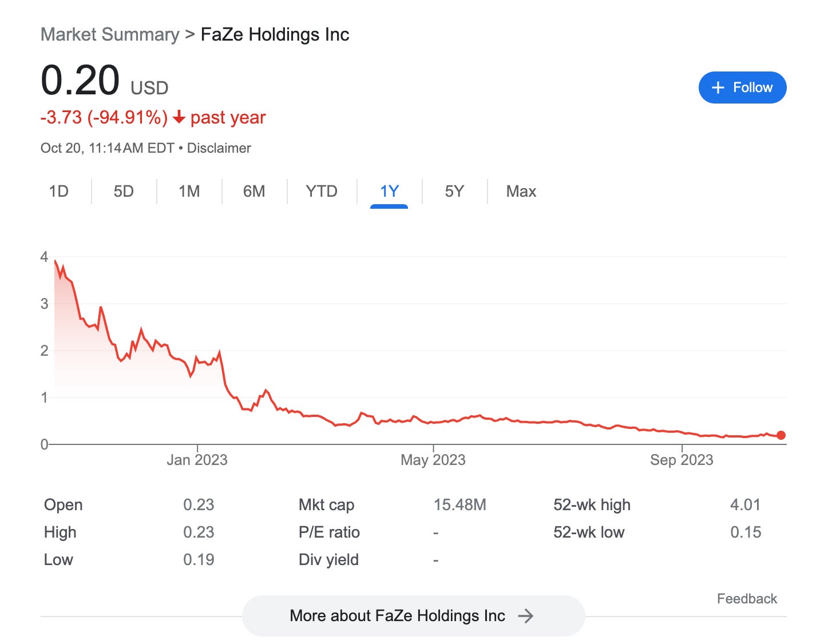Click the plus icon on Follow button
The height and width of the screenshot is (644, 832).
point(718,88)
